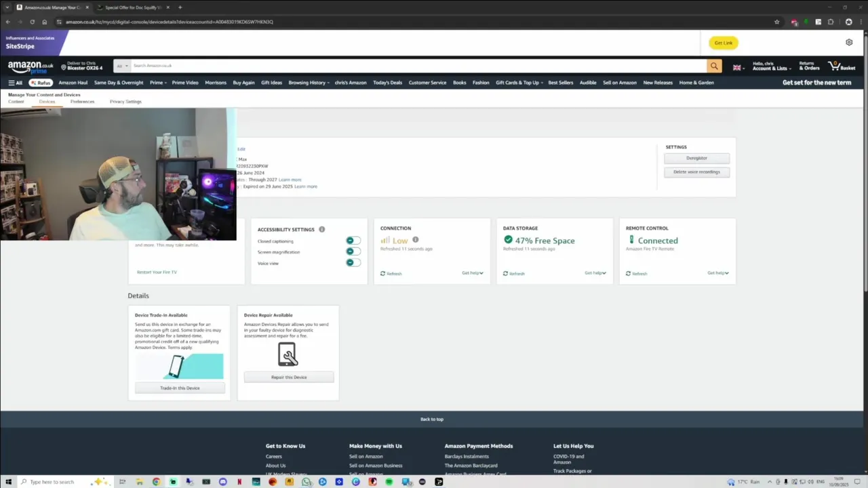Click Trade-In this Device button
The width and height of the screenshot is (868, 488).
[180, 388]
